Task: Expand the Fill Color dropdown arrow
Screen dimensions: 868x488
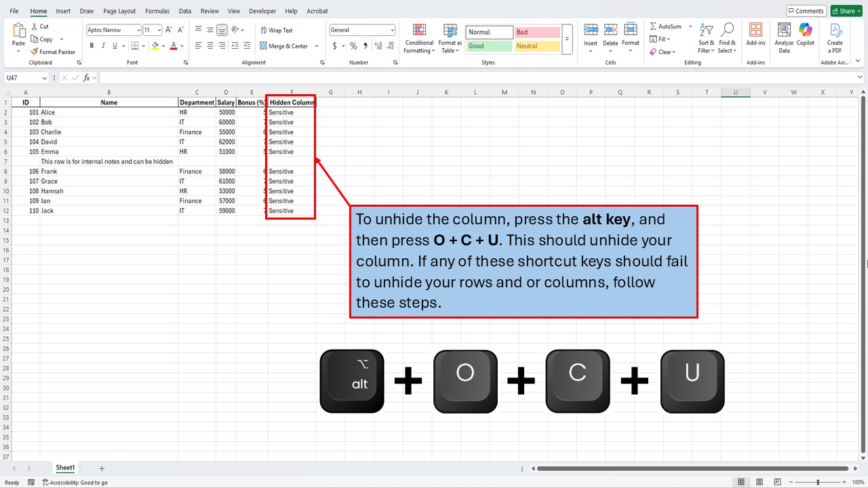Action: (163, 45)
